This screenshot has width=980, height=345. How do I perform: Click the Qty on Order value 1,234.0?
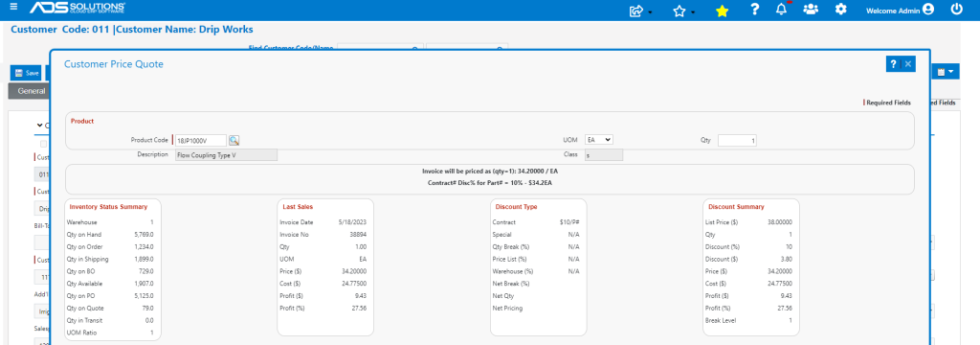click(144, 246)
